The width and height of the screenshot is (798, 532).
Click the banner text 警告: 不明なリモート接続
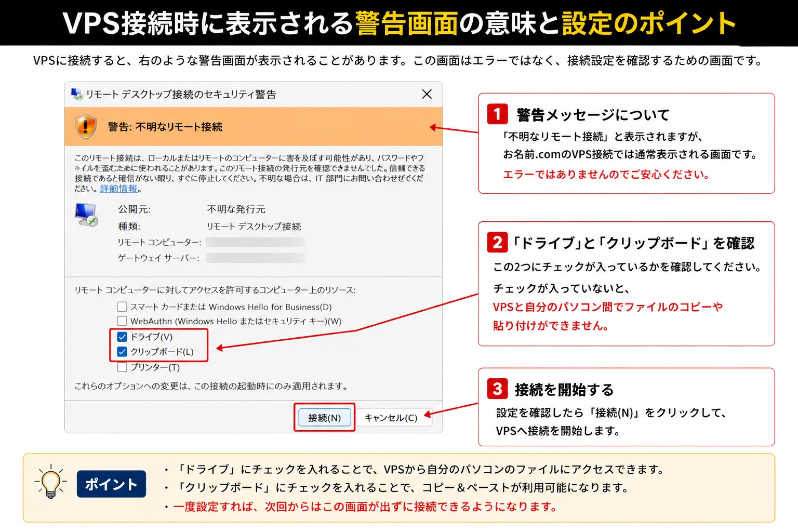165,127
